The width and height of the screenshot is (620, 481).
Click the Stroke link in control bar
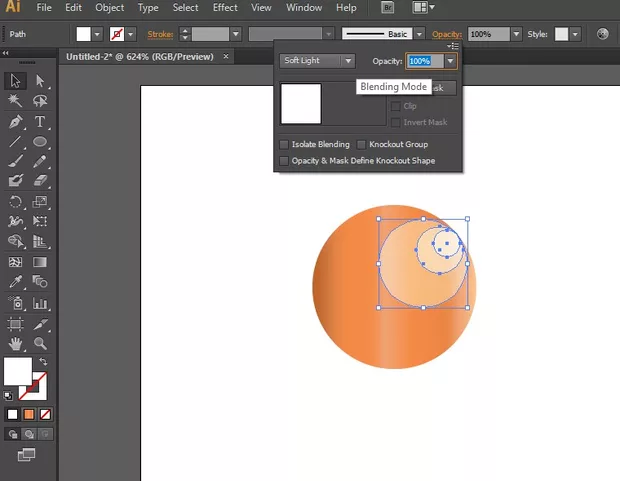point(162,33)
